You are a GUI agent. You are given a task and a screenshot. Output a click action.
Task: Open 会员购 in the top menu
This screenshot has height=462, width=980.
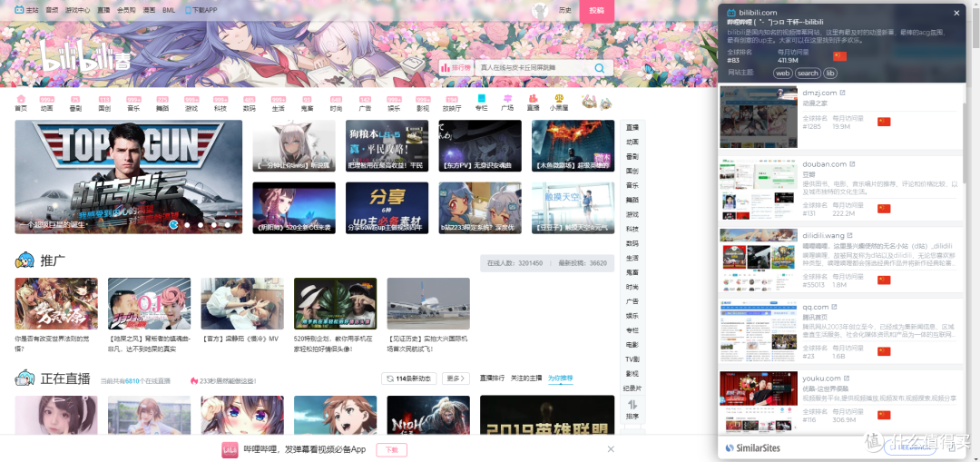pyautogui.click(x=126, y=11)
